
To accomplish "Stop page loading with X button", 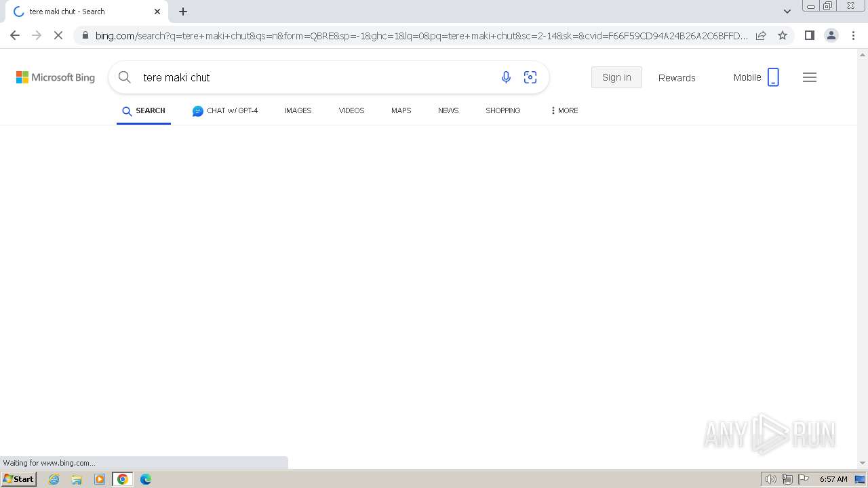I will point(58,35).
